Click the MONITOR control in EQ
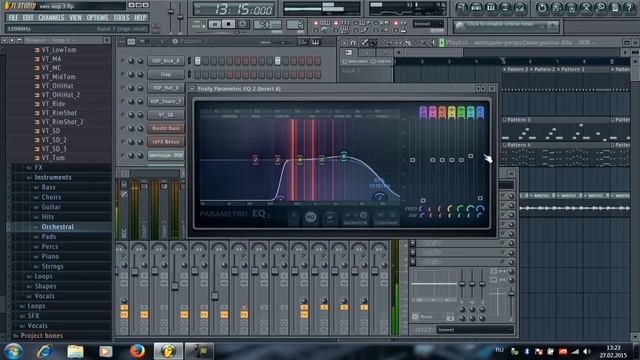 point(355,218)
